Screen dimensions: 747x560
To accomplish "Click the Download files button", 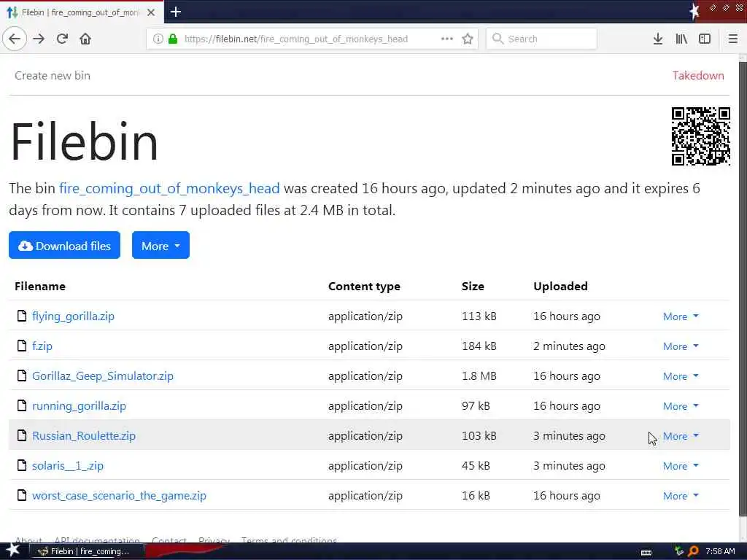I will click(64, 245).
